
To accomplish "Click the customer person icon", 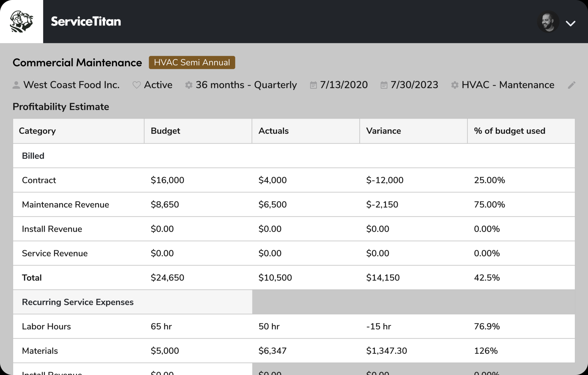I will [16, 85].
